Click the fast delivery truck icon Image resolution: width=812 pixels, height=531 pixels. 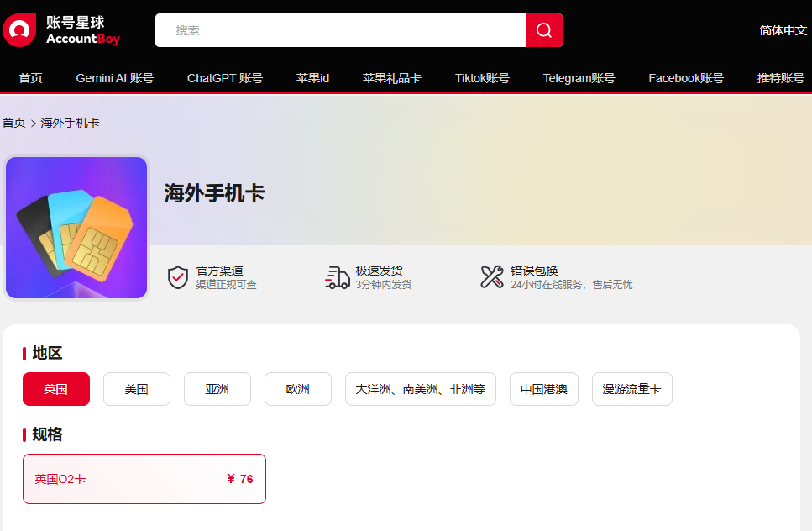(337, 277)
